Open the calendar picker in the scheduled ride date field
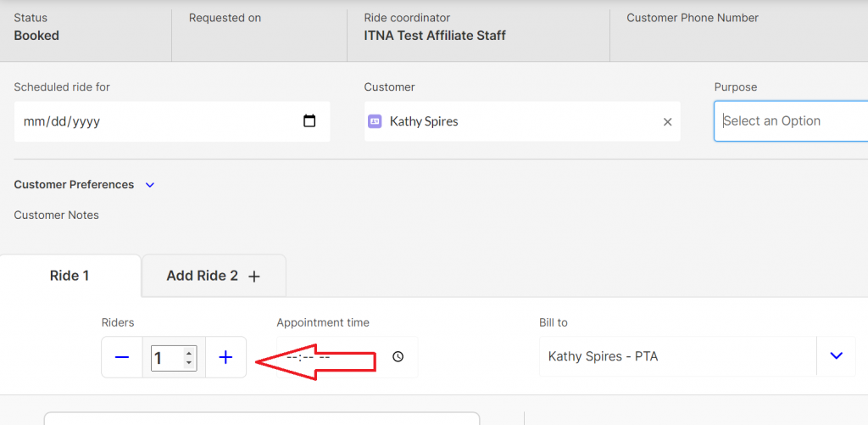 309,121
